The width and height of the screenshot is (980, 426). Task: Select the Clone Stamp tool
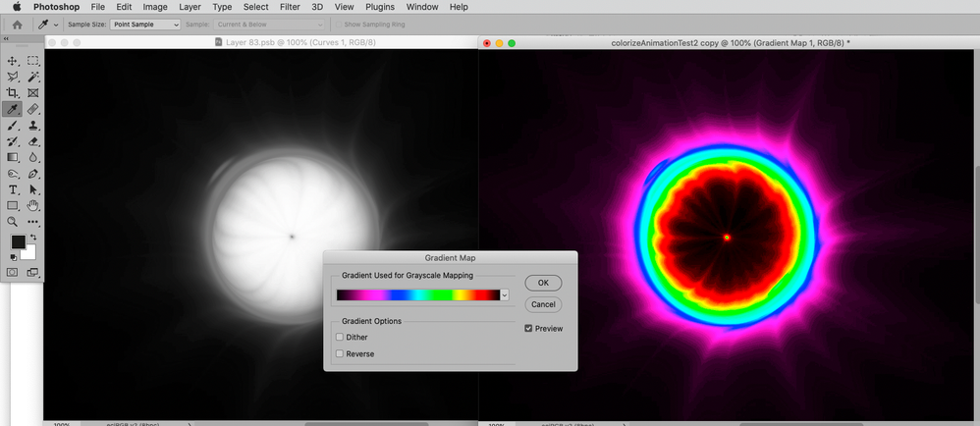[33, 126]
